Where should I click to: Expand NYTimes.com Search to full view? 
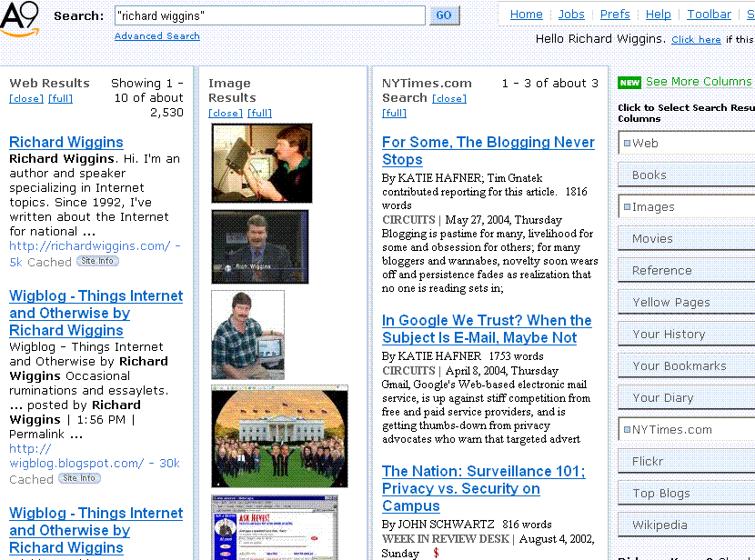click(x=395, y=113)
